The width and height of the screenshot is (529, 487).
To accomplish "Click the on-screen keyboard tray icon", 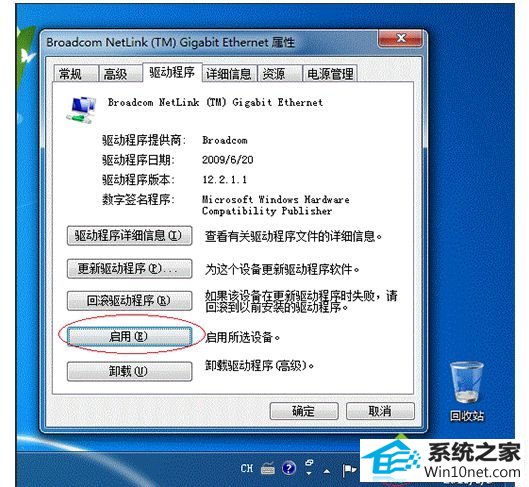I will pyautogui.click(x=268, y=468).
